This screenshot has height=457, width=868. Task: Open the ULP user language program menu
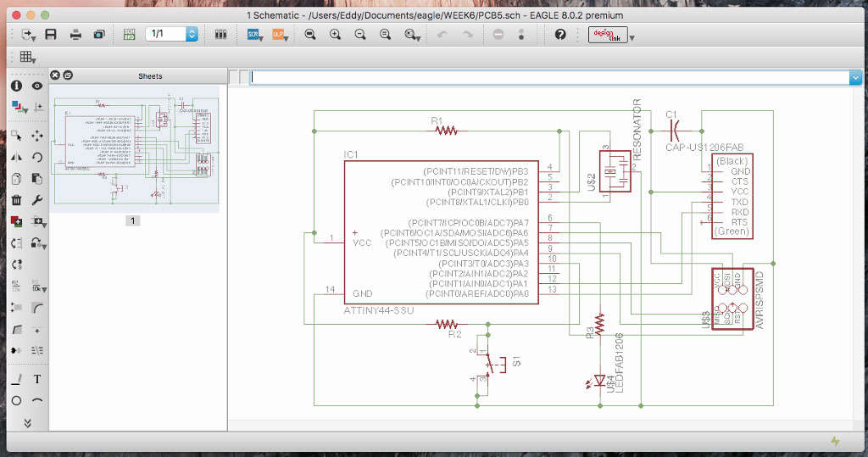pyautogui.click(x=280, y=35)
